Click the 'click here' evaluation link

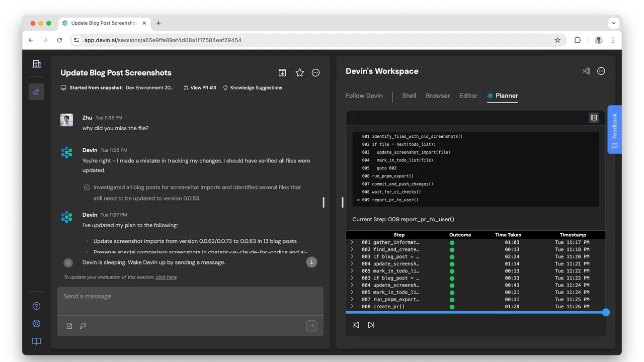tap(166, 277)
